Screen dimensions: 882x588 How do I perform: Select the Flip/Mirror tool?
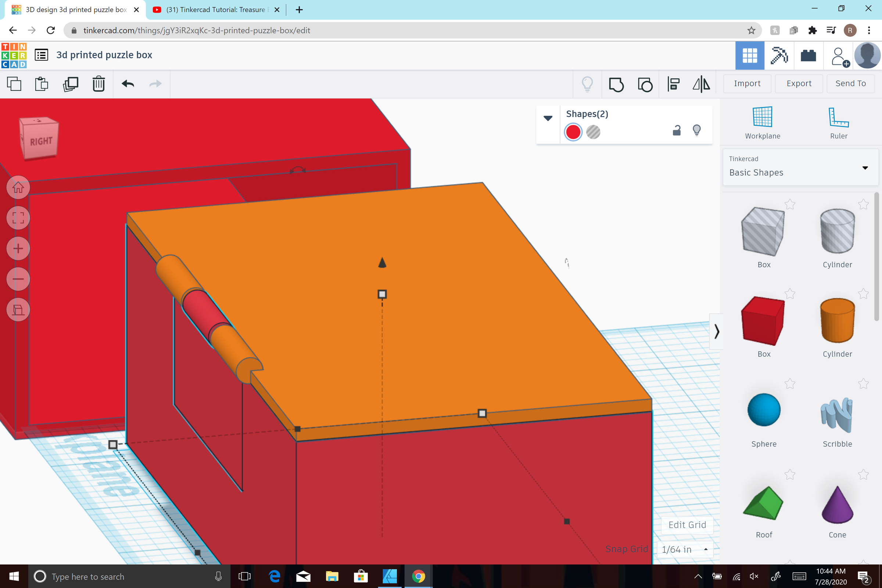[702, 85]
